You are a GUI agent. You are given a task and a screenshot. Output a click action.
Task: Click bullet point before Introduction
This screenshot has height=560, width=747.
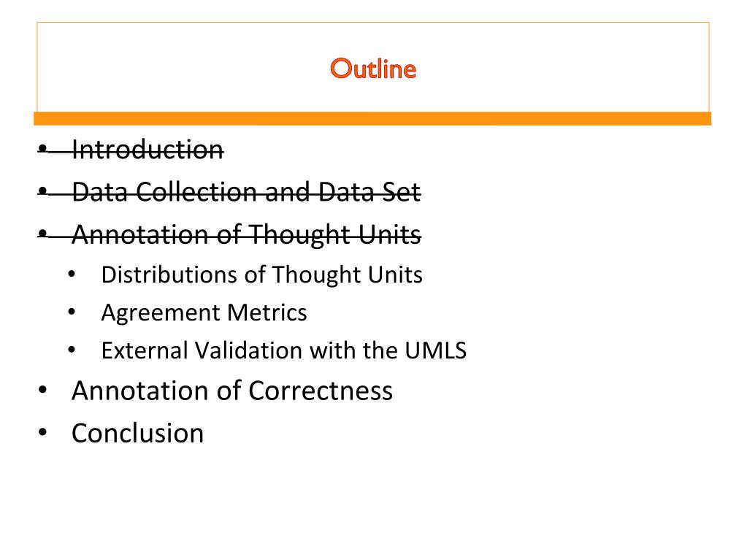click(x=43, y=150)
